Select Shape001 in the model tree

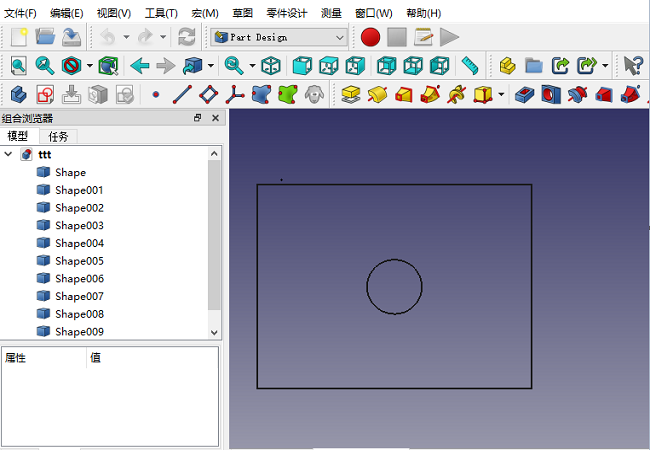coord(78,190)
